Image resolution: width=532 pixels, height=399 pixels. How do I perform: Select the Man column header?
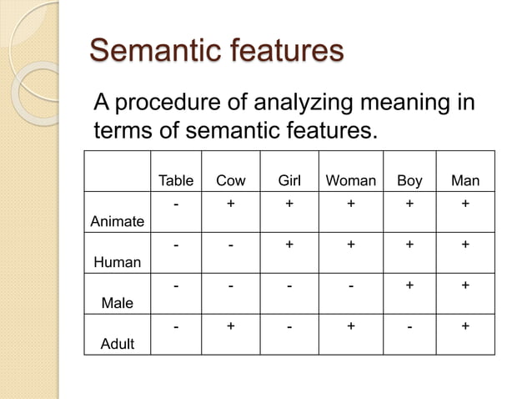(x=465, y=180)
